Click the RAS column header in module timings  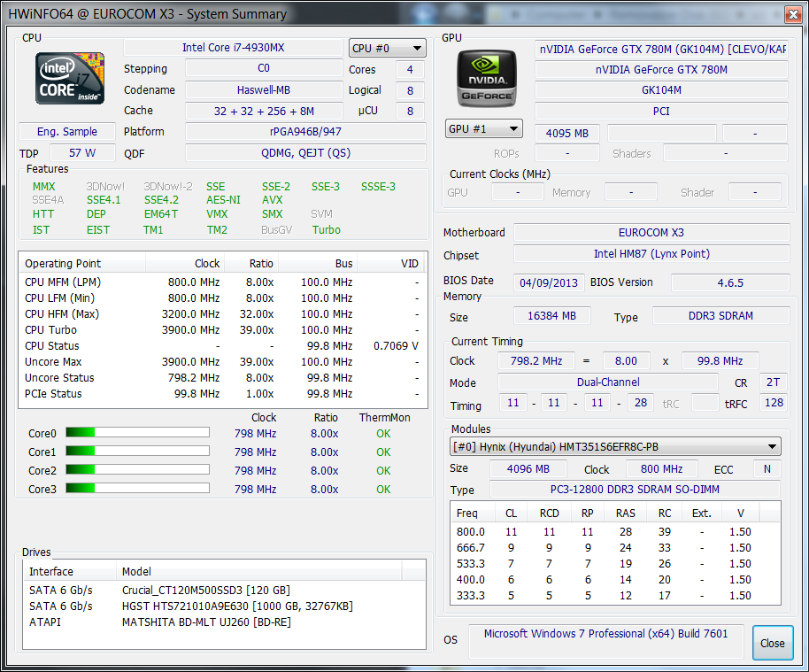click(x=625, y=513)
